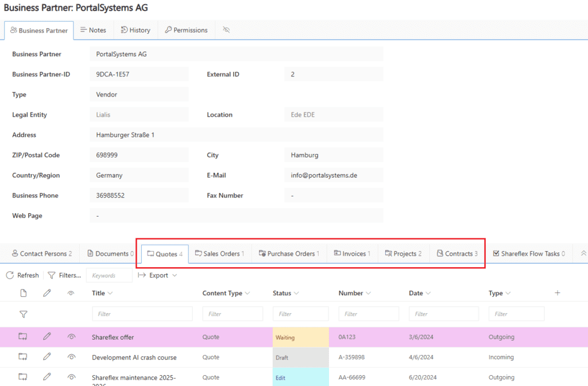Select the Shareflex offer title

click(113, 337)
